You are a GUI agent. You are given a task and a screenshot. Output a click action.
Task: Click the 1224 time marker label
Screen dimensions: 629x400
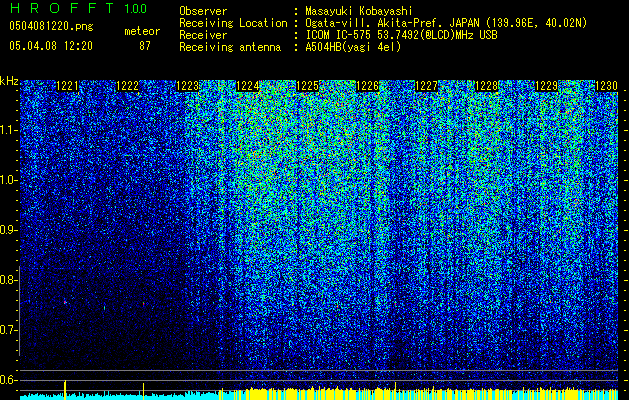pos(248,86)
